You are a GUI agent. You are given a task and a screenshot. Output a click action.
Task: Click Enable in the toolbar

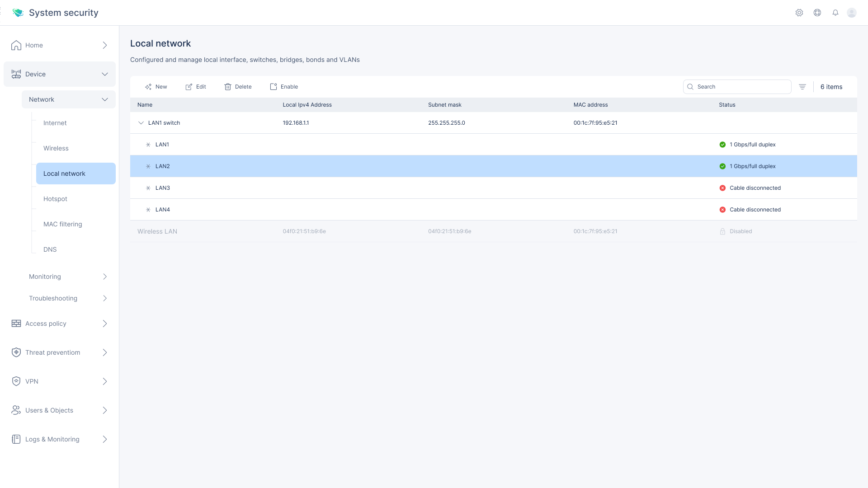click(x=284, y=87)
